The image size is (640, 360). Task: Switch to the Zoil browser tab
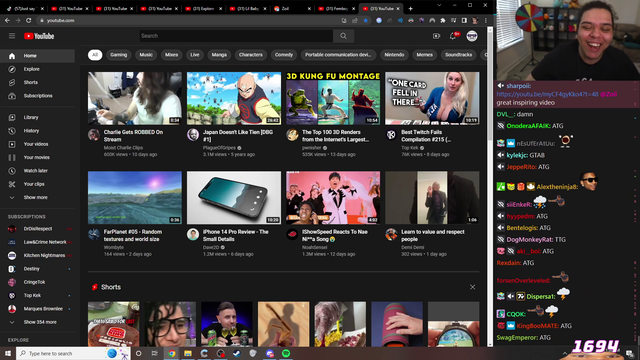coord(292,9)
